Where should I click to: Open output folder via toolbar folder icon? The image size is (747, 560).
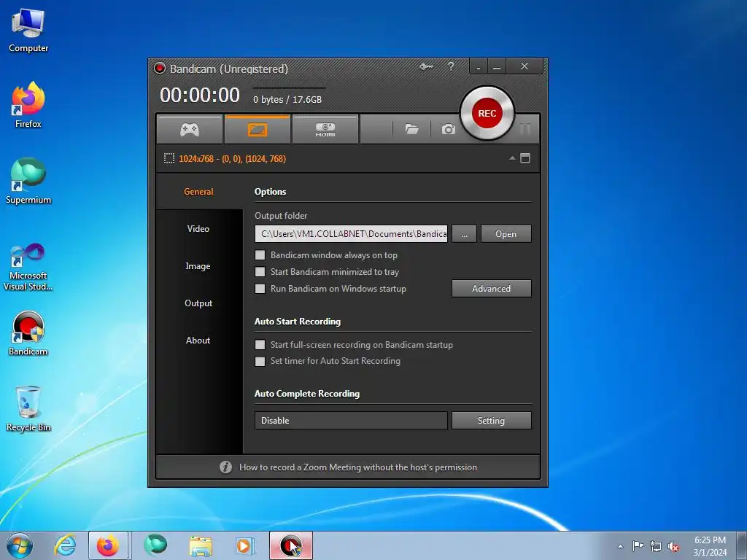point(411,129)
